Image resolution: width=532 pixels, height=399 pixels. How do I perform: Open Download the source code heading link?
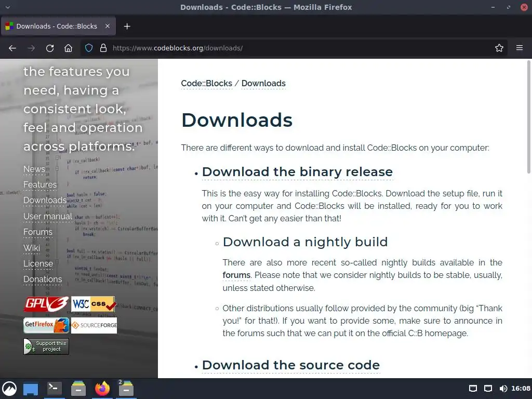point(291,365)
